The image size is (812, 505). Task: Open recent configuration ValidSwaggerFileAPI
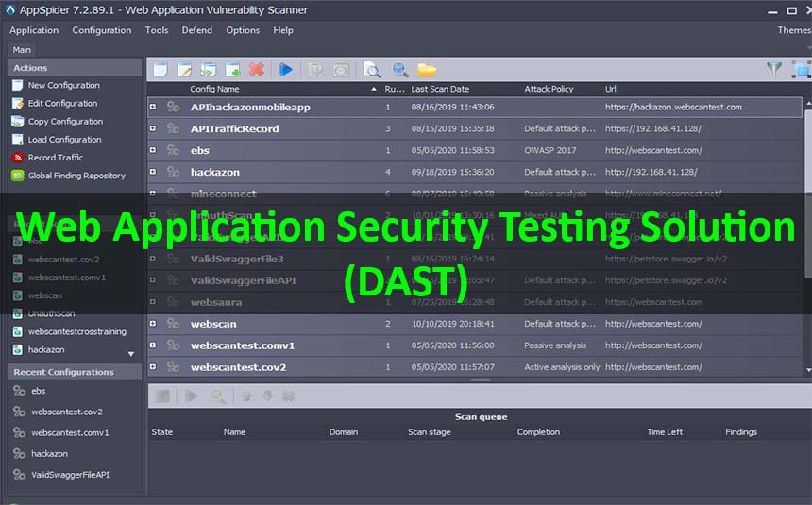click(x=70, y=475)
